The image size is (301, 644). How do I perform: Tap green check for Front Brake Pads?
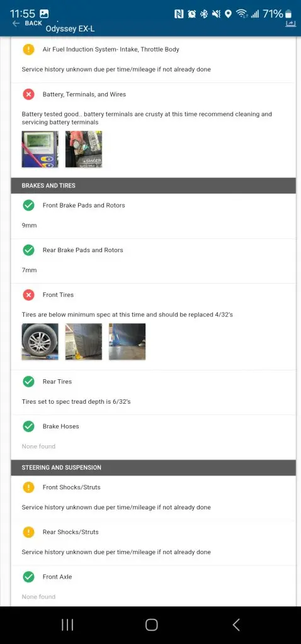[28, 206]
